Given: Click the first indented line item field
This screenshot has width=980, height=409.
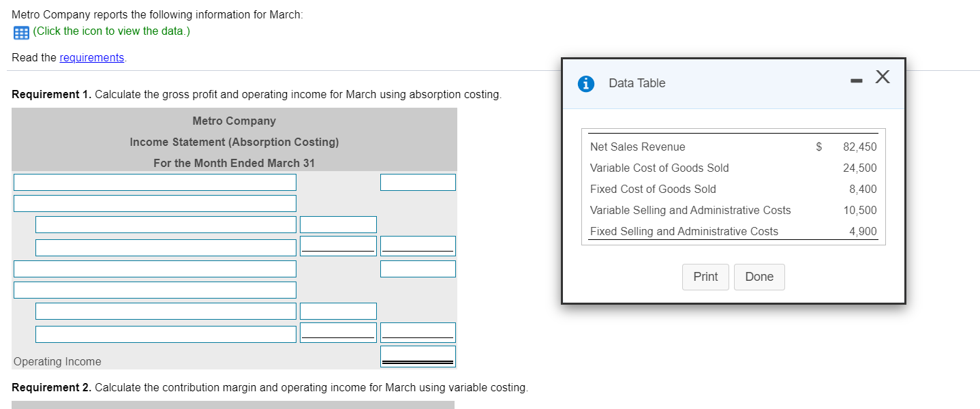Looking at the screenshot, I should [165, 224].
